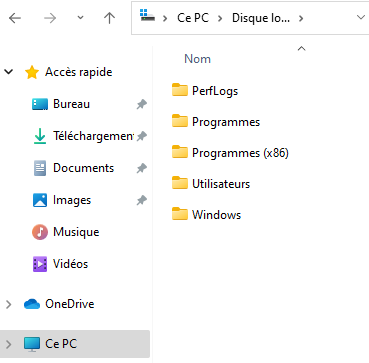The width and height of the screenshot is (369, 363).
Task: Go up one folder level
Action: [109, 18]
